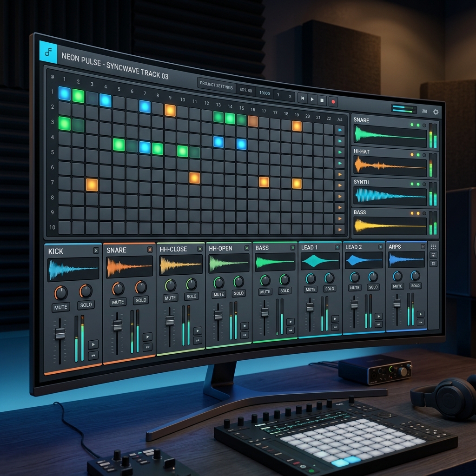Trigger sequencer row 1 blue play arrow
The image size is (476, 476).
[340, 130]
